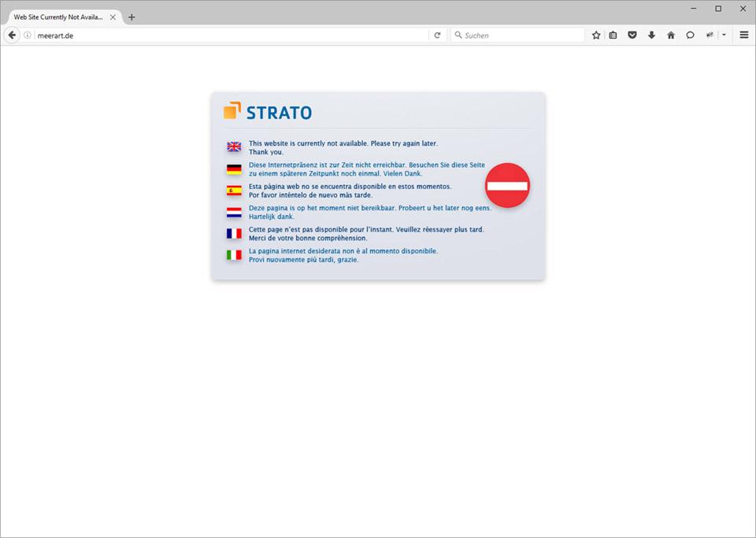
Task: Focus the address bar showing meerart.de
Action: (x=232, y=35)
